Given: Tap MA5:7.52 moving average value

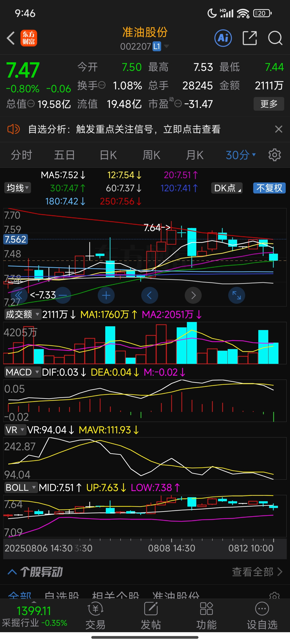Looking at the screenshot, I should click(63, 175).
